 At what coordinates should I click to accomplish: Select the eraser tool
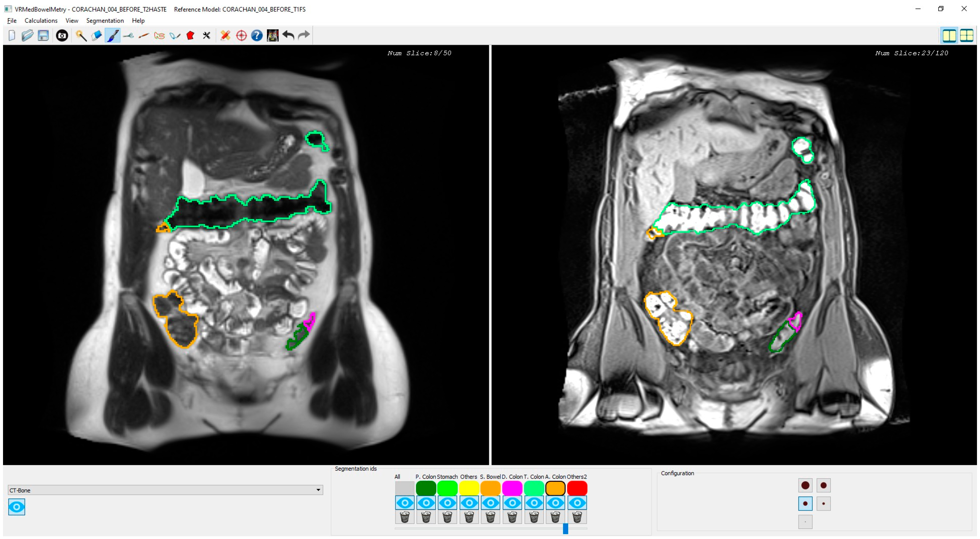[x=97, y=35]
